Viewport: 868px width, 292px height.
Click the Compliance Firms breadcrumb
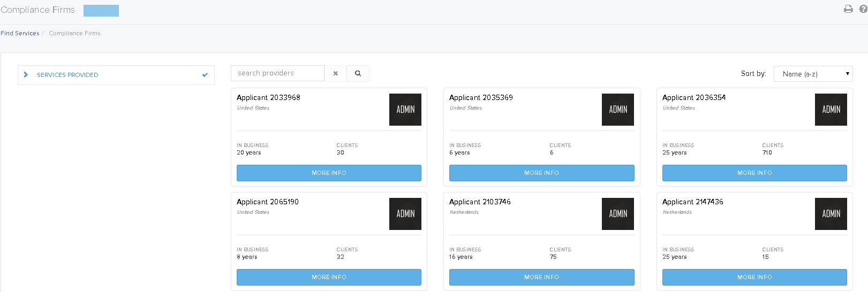[x=74, y=33]
